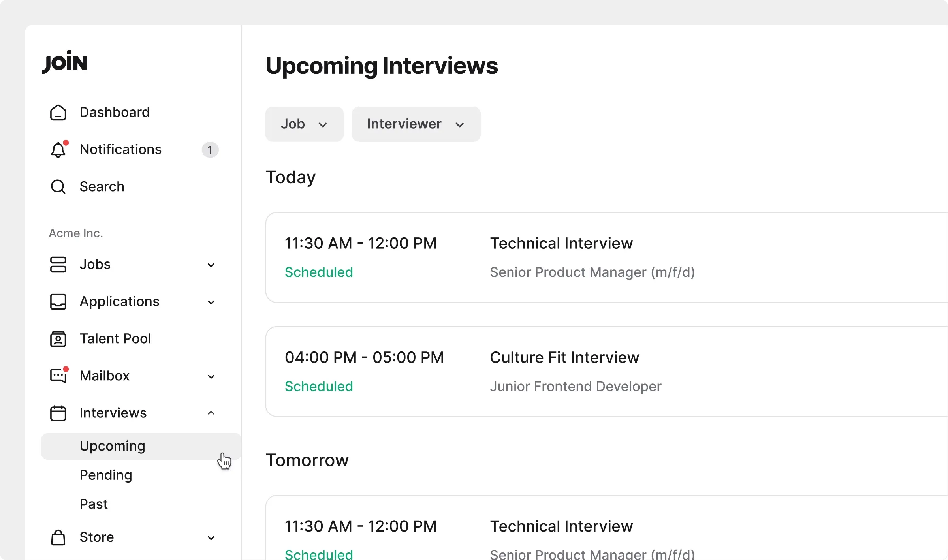
Task: Click the Notifications bell icon
Action: pyautogui.click(x=59, y=149)
